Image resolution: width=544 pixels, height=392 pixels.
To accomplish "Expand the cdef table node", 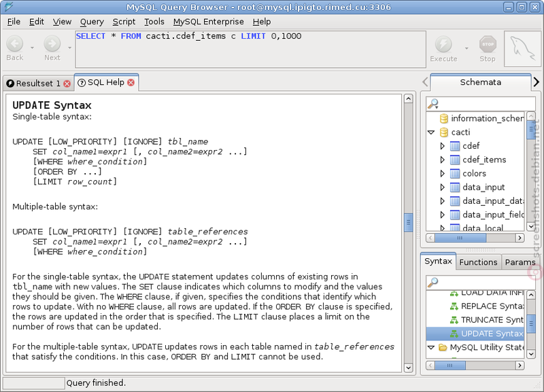I will (443, 146).
